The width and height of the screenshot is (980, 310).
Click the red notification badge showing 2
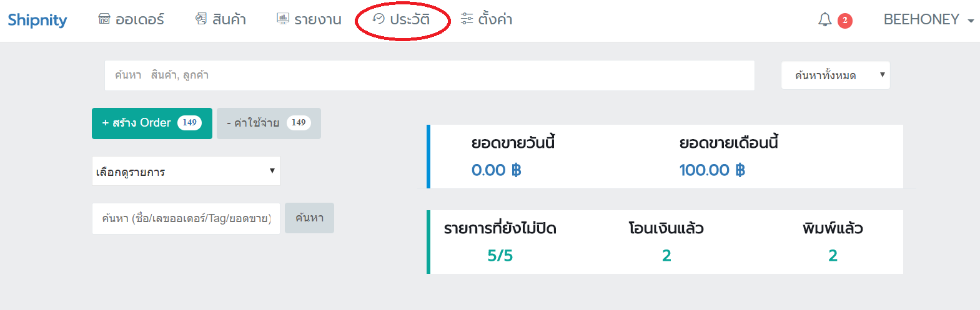[845, 21]
